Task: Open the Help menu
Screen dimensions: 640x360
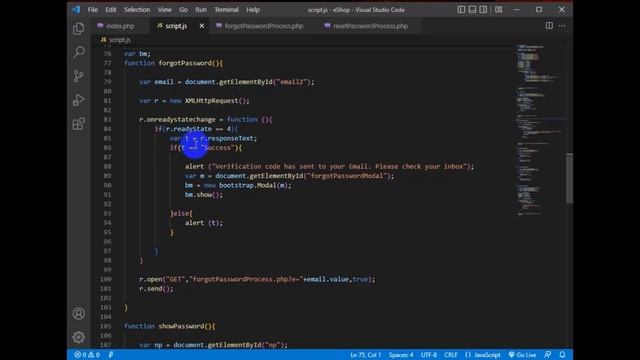Action: pyautogui.click(x=253, y=9)
